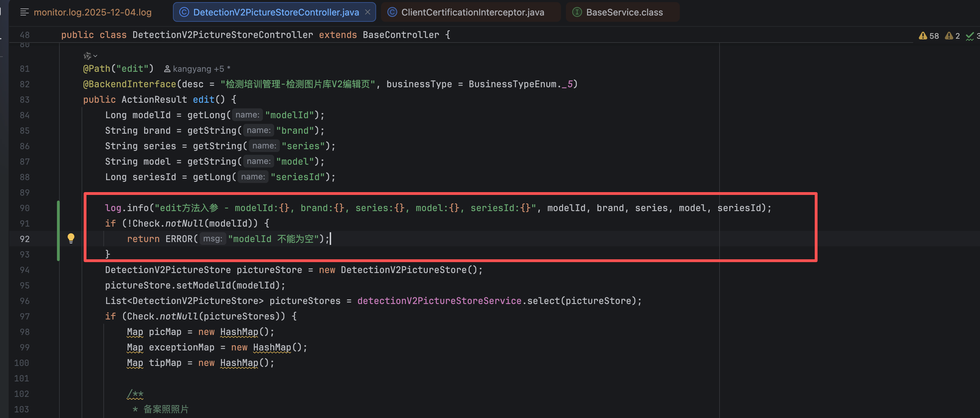Click the kangyang +5 author hint

[197, 69]
